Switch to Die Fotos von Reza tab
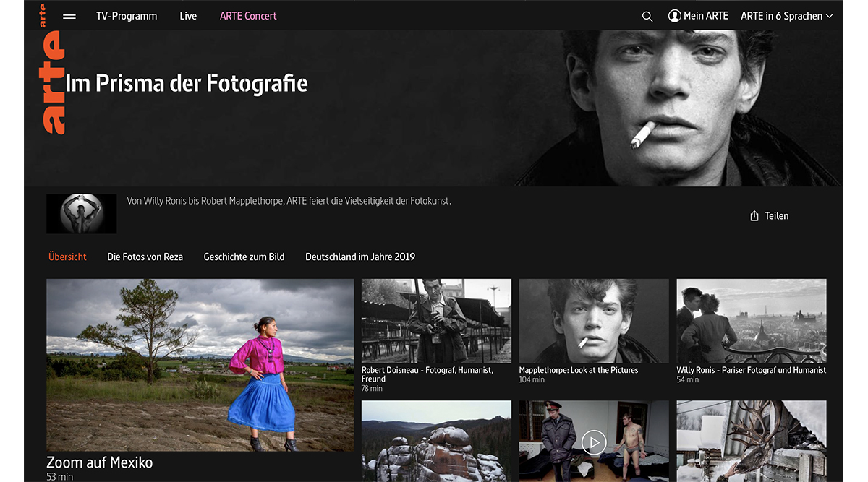Image resolution: width=868 pixels, height=482 pixels. pos(145,257)
